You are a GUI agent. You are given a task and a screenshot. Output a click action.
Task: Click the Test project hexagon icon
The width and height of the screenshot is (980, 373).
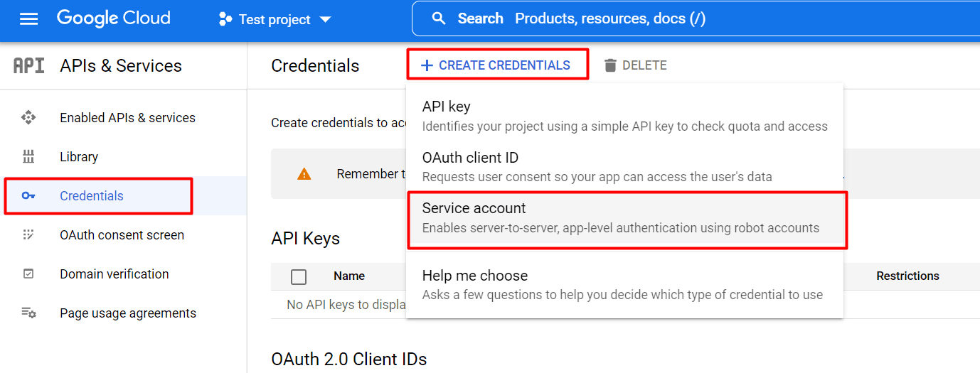point(225,19)
